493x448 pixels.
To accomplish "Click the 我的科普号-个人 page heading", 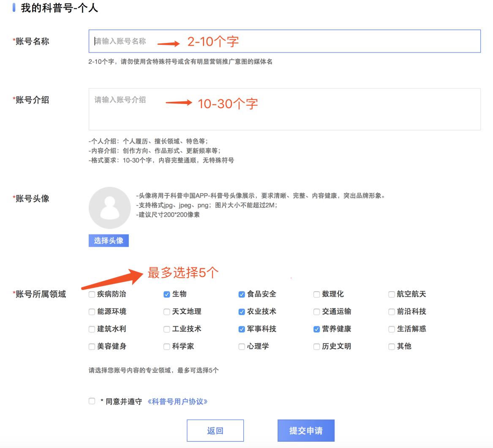I will click(x=60, y=8).
